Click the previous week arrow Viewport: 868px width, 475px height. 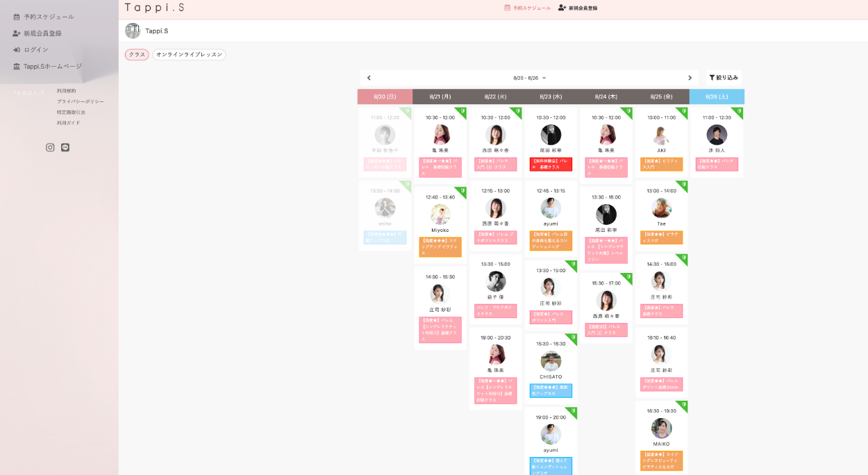[369, 78]
